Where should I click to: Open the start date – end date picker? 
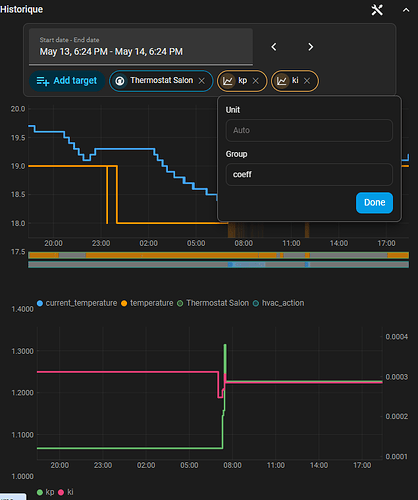coord(141,47)
